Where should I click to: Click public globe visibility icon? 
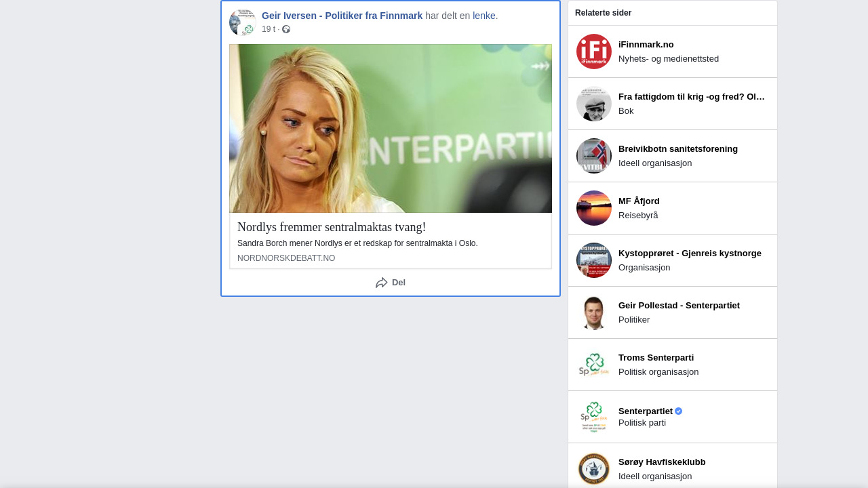(286, 29)
